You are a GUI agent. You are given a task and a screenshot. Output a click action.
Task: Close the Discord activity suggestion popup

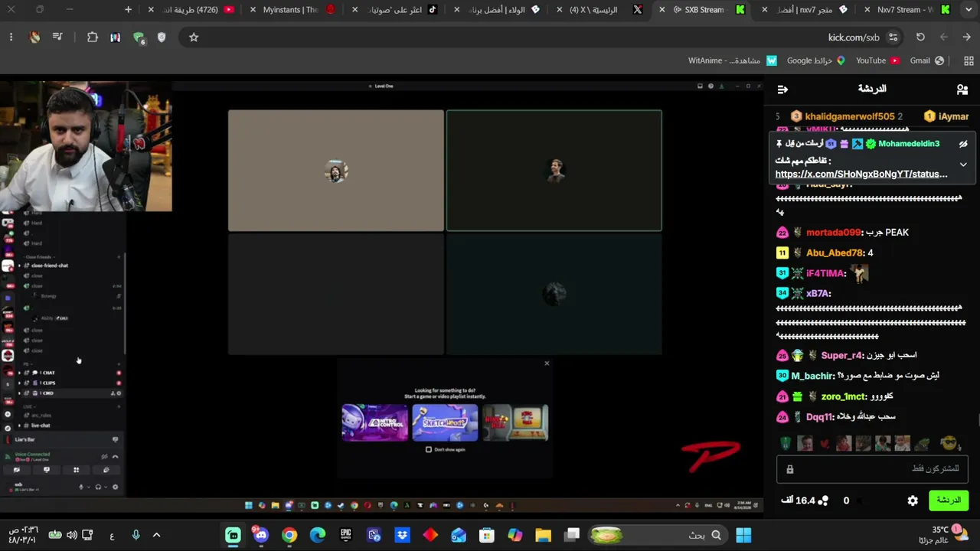tap(547, 363)
